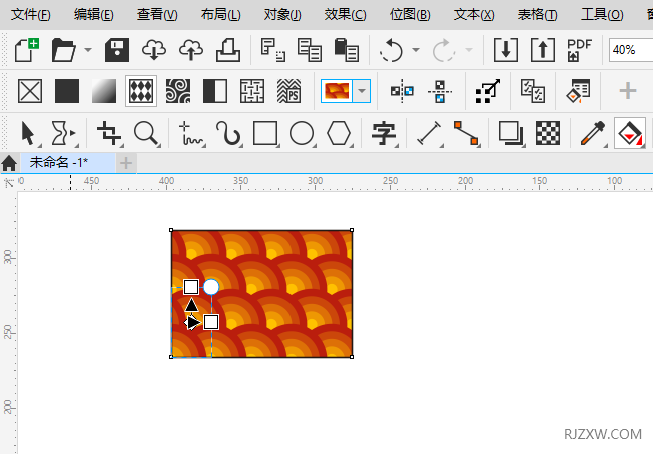The height and width of the screenshot is (454, 653).
Task: Select the No fill button
Action: click(30, 91)
